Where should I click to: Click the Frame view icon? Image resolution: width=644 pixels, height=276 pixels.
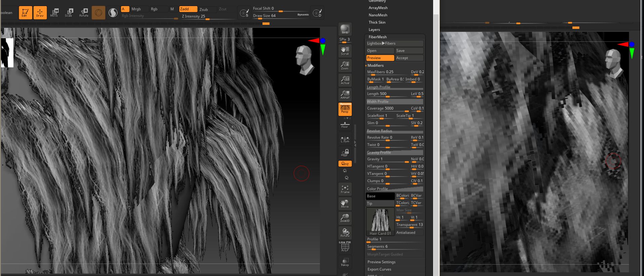[345, 189]
